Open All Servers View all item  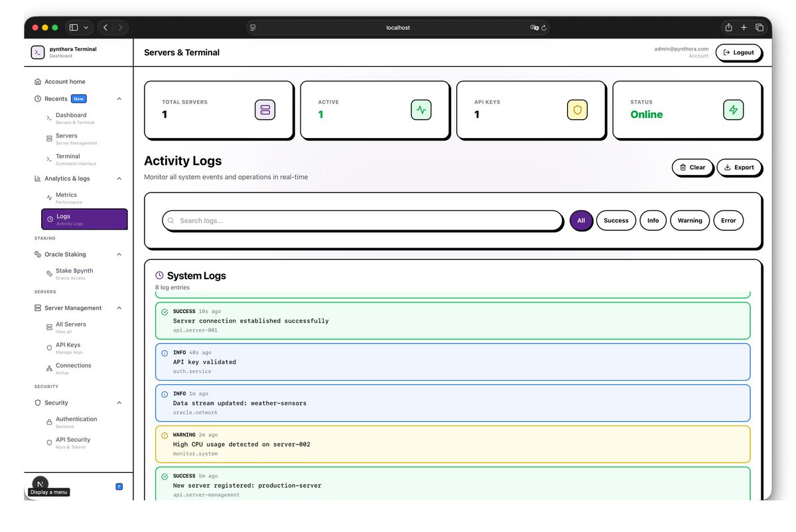[x=84, y=328]
